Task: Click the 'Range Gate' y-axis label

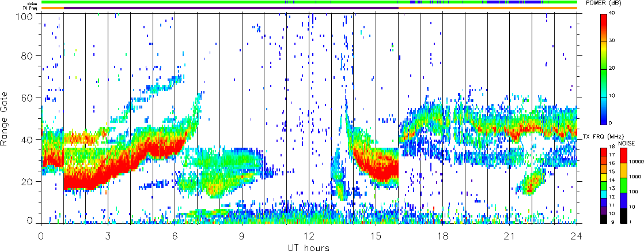Action: tap(5, 118)
